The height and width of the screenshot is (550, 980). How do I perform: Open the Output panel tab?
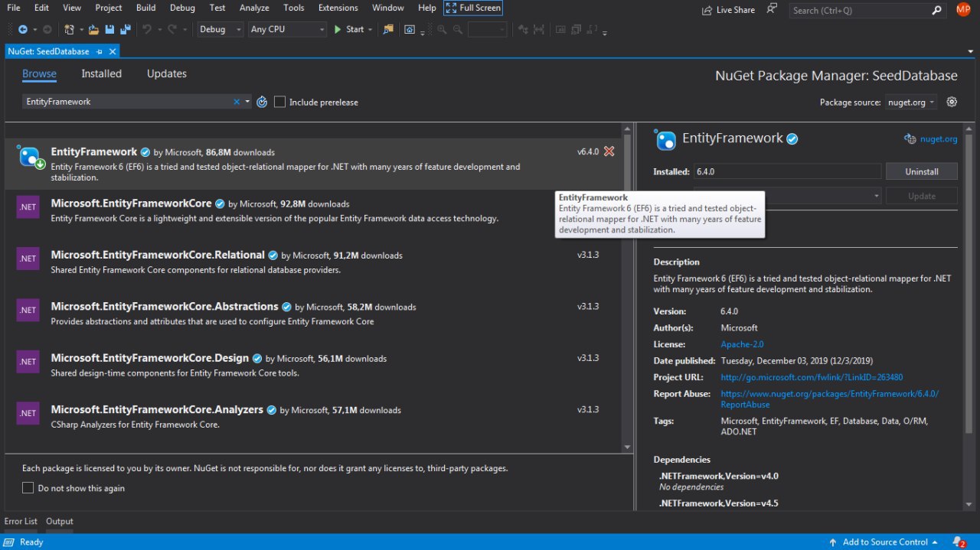click(x=60, y=521)
